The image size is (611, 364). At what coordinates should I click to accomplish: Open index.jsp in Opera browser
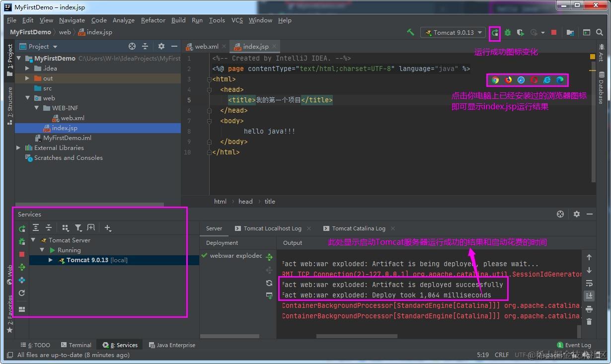pos(534,80)
